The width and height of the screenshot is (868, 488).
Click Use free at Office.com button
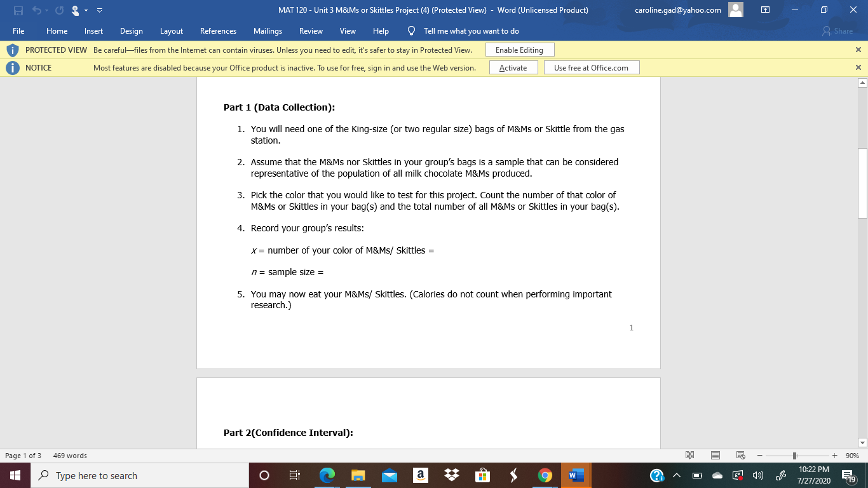click(591, 67)
